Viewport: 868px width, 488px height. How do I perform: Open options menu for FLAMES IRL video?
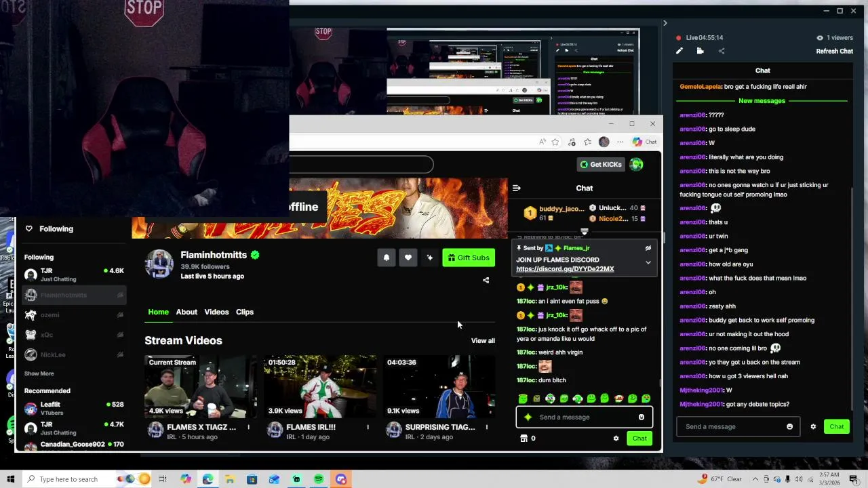click(368, 427)
